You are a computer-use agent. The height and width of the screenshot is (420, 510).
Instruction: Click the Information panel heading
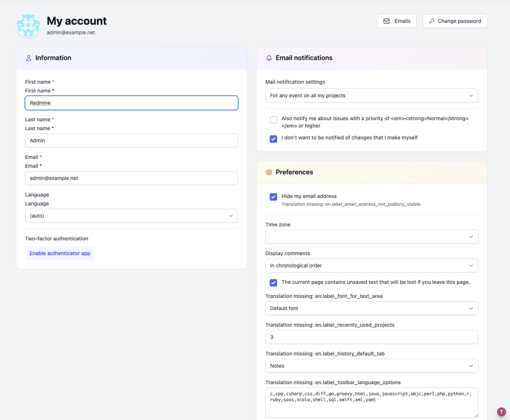(x=53, y=58)
